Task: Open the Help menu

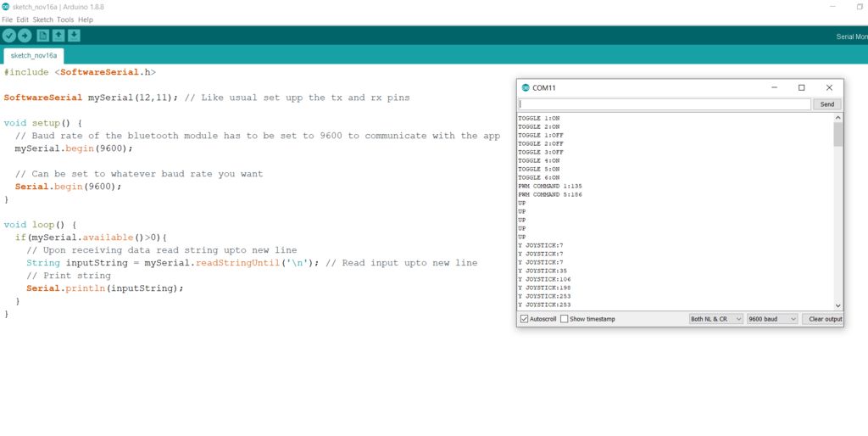Action: click(x=86, y=20)
